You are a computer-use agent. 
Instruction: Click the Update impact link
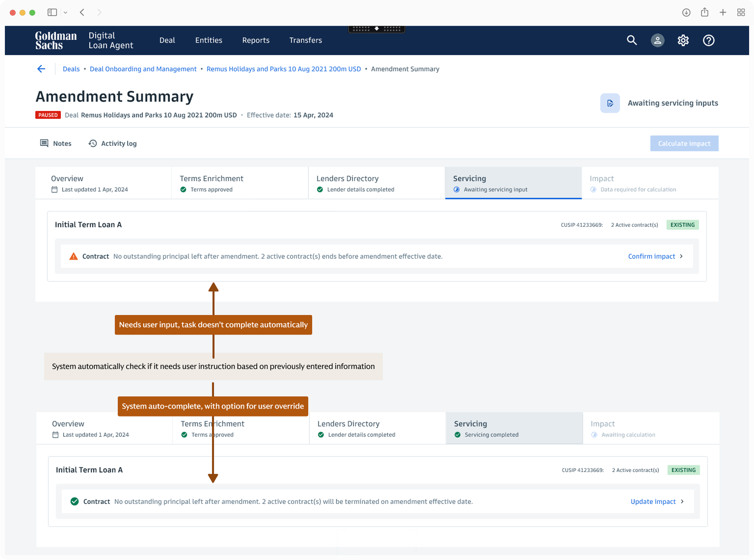tap(653, 501)
